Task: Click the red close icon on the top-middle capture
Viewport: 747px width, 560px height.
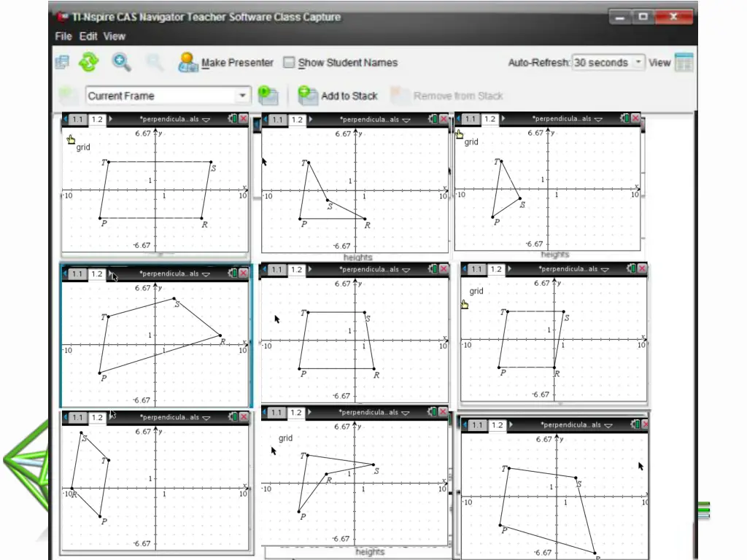Action: (x=444, y=119)
